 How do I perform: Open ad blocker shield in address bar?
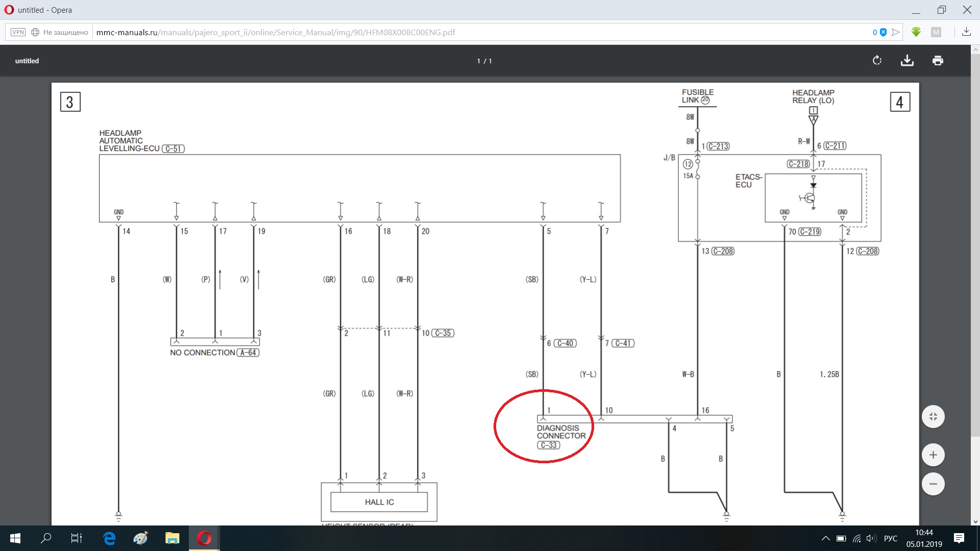[x=883, y=32]
